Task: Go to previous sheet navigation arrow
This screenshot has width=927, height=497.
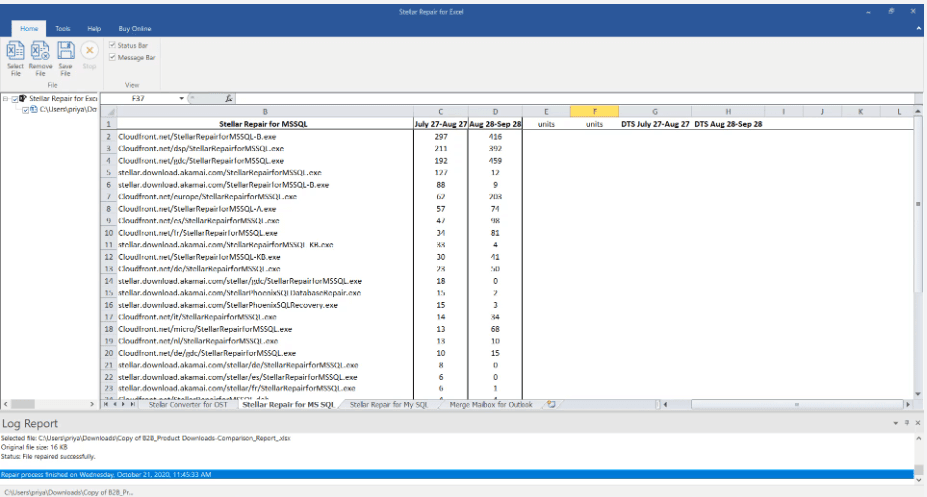Action: (115, 404)
